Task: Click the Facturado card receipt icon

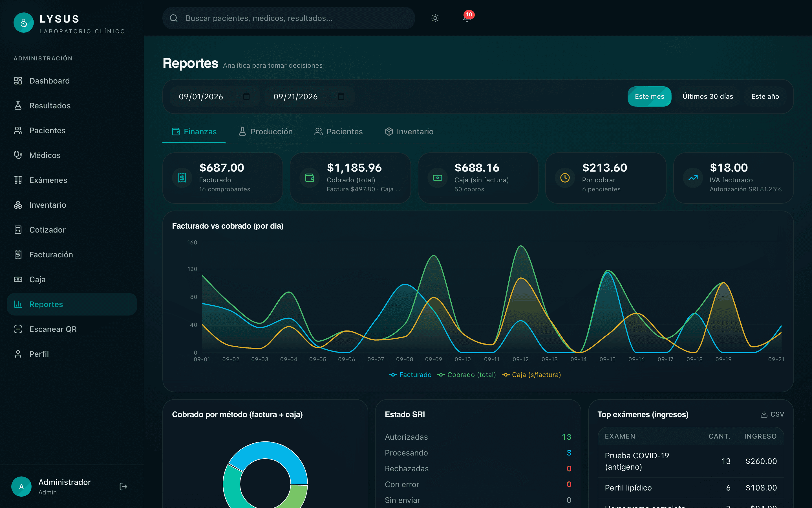Action: [182, 178]
